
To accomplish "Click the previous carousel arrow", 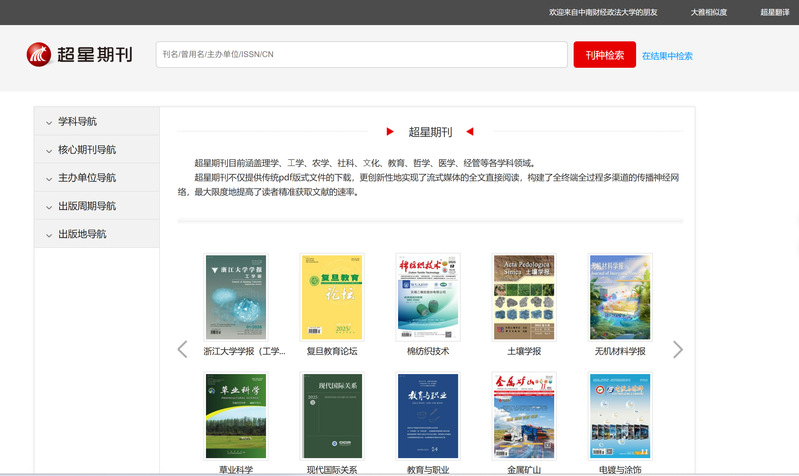I will tap(182, 349).
